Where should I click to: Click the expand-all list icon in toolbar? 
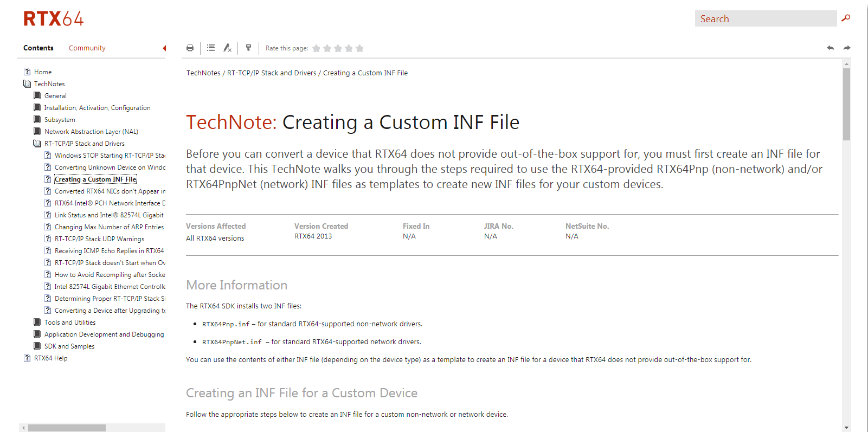[x=211, y=48]
